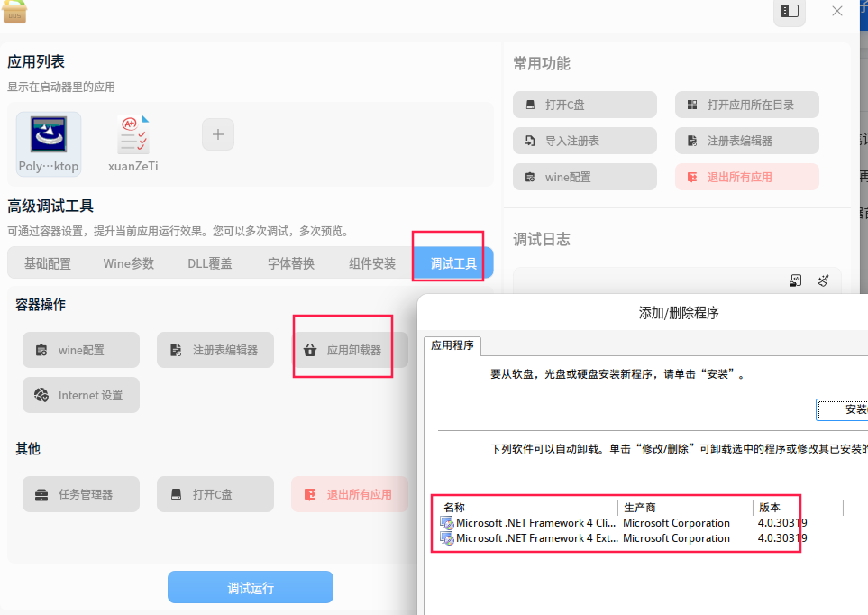Open 打开应用所在目录 in 常用功能
The image size is (868, 615).
(746, 105)
